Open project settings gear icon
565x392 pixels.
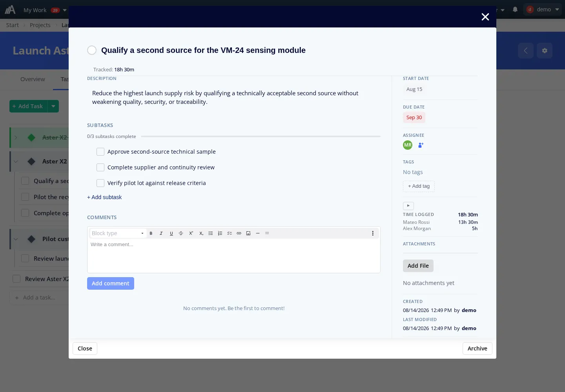click(545, 51)
